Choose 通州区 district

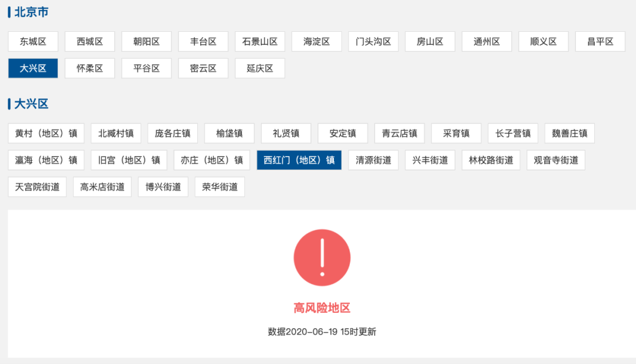[x=487, y=41]
